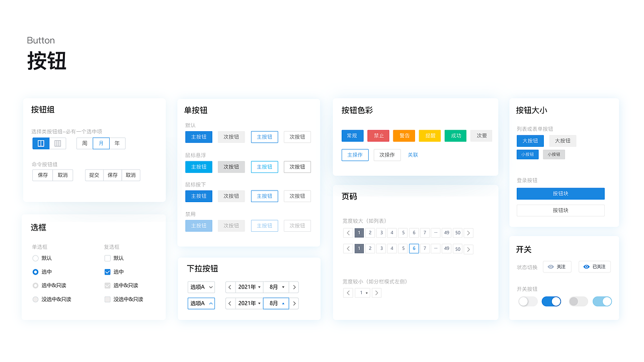Viewport: 644px width, 362px height.
Task: Check the 默认 checkbox
Action: coord(107,258)
